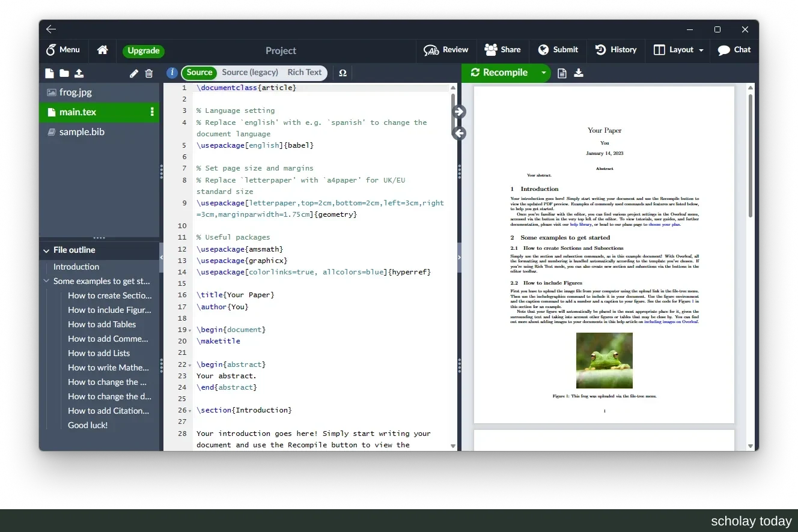The height and width of the screenshot is (532, 798).
Task: Create a new file
Action: [50, 73]
